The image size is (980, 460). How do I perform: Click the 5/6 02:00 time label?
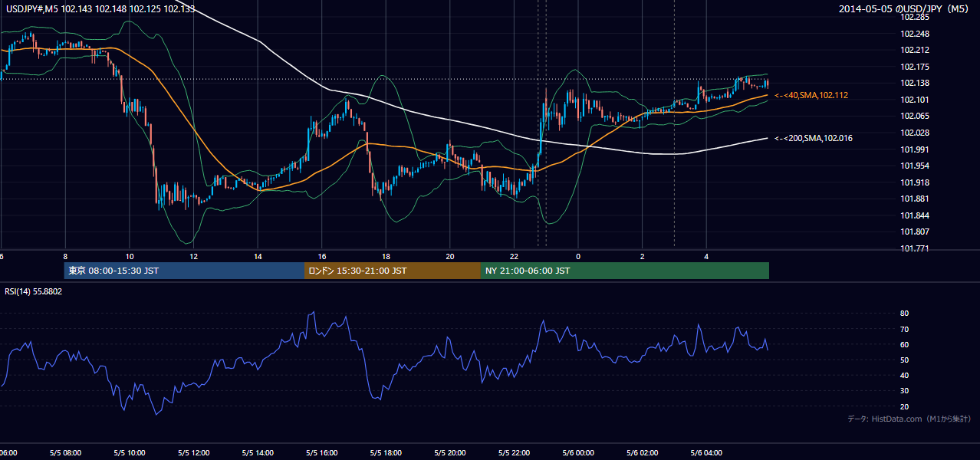coord(643,453)
